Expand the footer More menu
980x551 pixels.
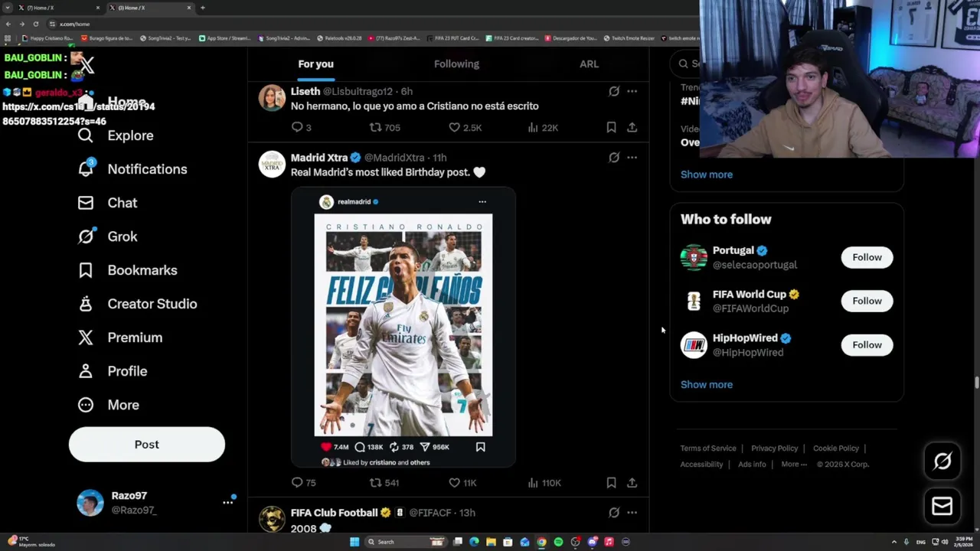click(x=794, y=465)
